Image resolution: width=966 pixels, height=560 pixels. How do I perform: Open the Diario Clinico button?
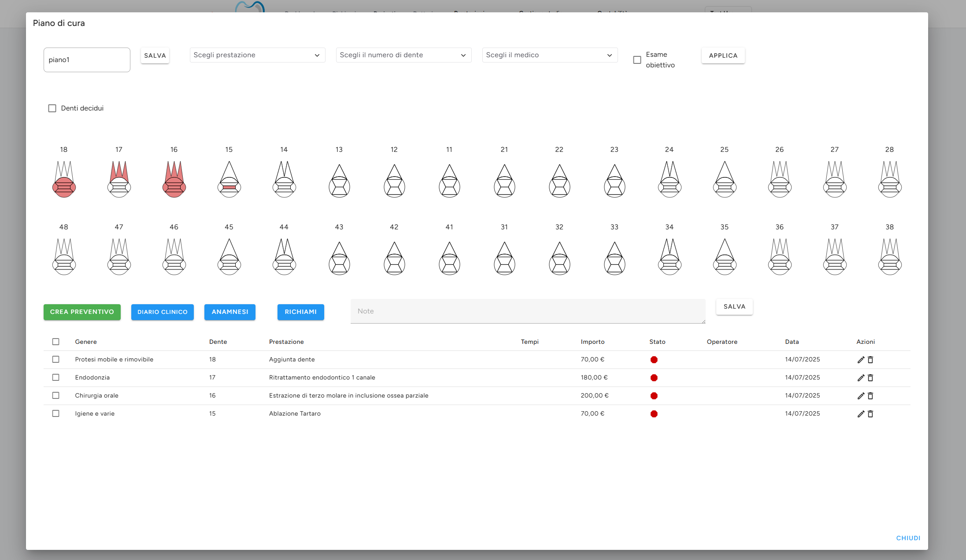(x=162, y=312)
